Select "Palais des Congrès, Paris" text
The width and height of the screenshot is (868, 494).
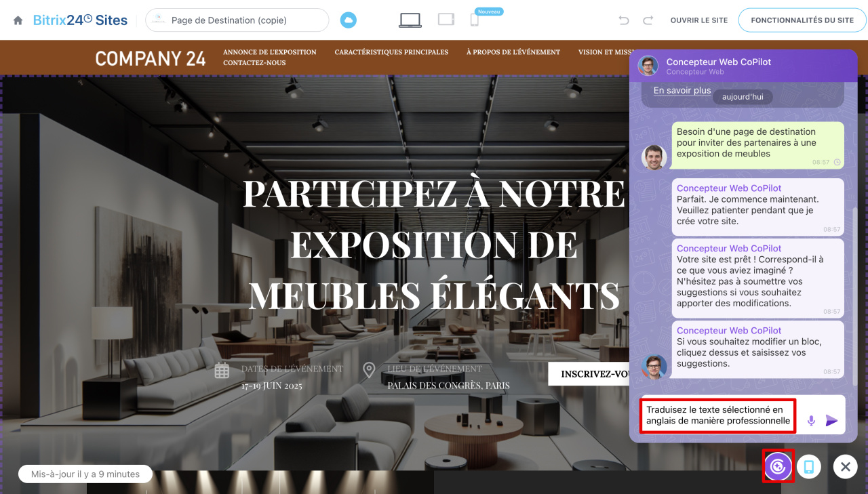click(x=448, y=386)
